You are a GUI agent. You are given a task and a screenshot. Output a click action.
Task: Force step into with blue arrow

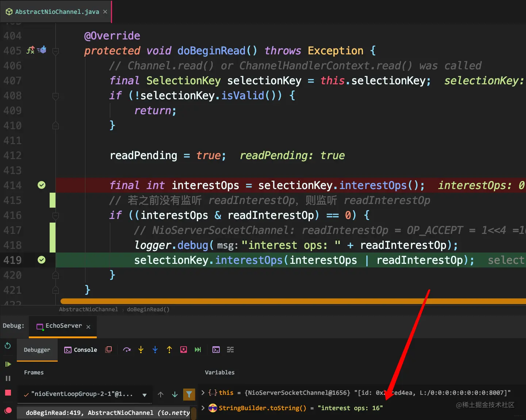pyautogui.click(x=155, y=350)
